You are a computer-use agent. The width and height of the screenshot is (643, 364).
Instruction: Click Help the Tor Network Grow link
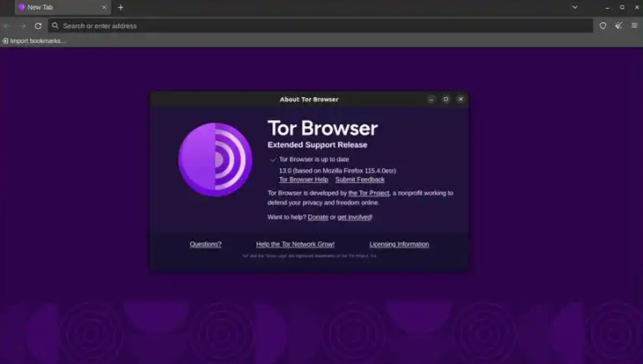point(295,244)
